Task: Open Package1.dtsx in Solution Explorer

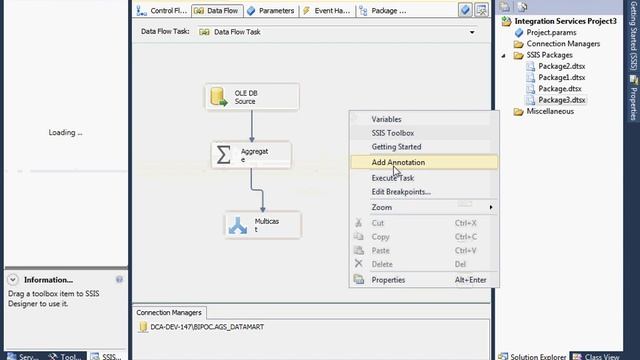Action: (562, 78)
